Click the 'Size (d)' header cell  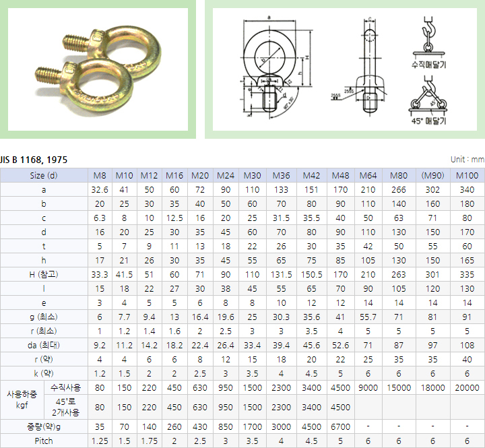44,175
